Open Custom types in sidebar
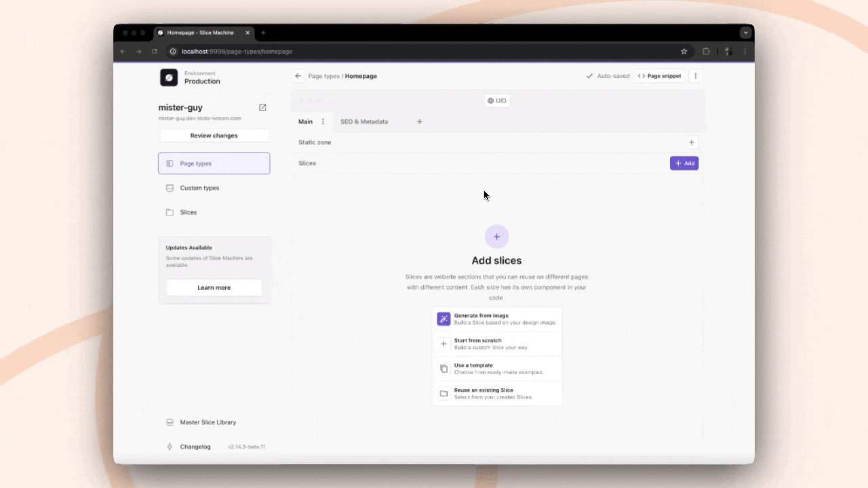The width and height of the screenshot is (868, 488). point(199,188)
